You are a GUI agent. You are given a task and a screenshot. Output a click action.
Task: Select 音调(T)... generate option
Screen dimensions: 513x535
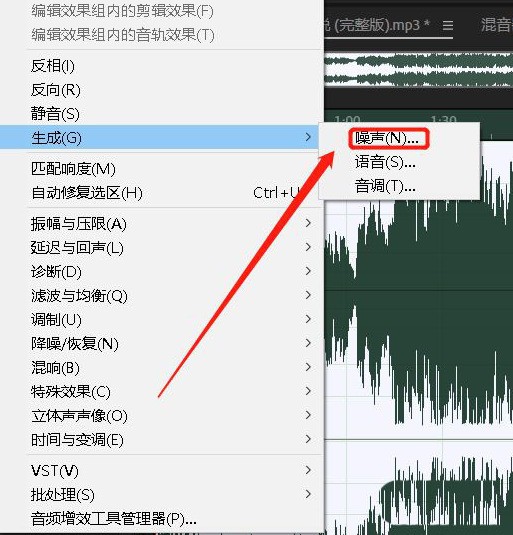pyautogui.click(x=385, y=186)
